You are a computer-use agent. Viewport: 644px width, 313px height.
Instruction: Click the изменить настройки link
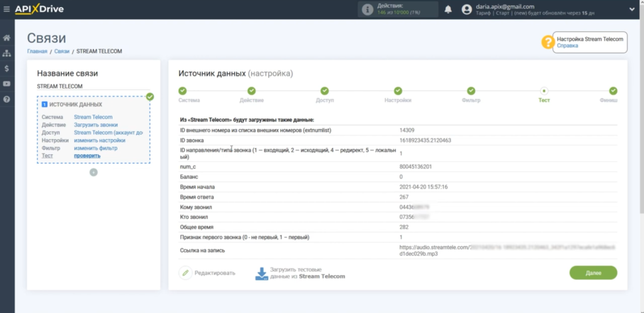(99, 140)
